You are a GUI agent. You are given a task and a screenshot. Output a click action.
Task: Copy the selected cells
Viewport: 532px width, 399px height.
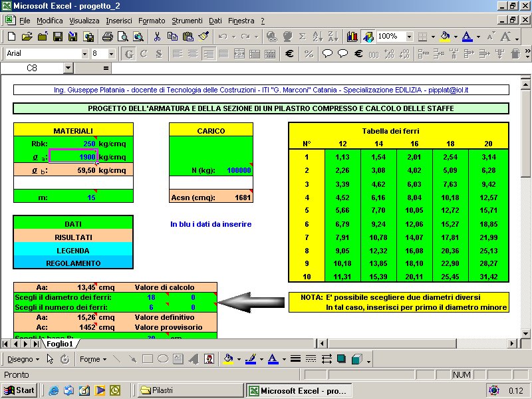[x=172, y=37]
